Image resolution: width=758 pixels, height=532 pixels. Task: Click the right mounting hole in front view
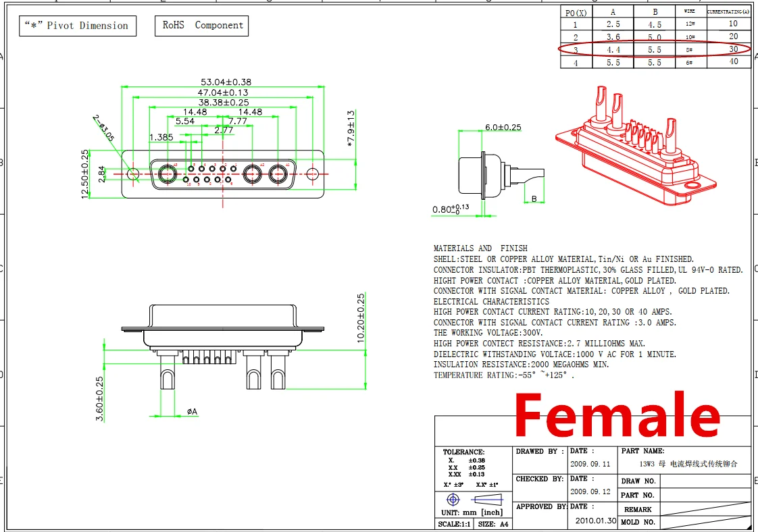(311, 174)
